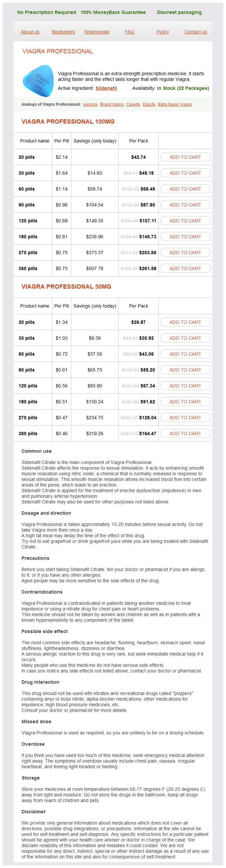
Task: Visit the Caverta analog link
Action: pyautogui.click(x=133, y=104)
